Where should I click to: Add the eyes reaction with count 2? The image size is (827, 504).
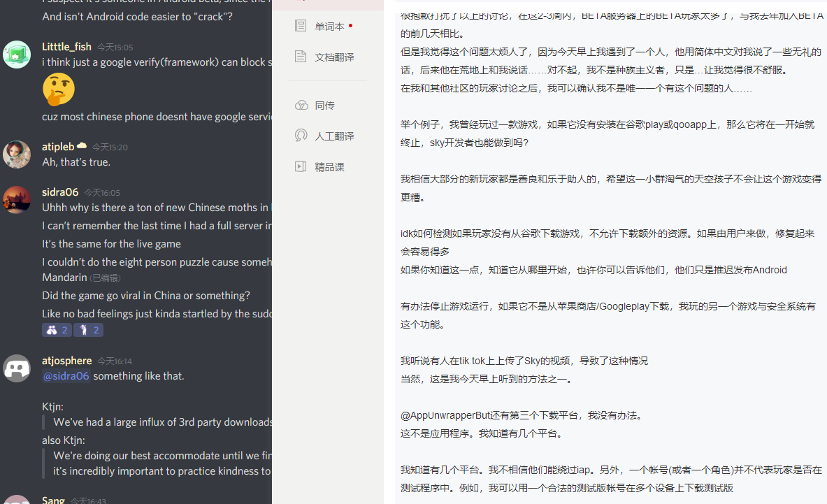(57, 330)
